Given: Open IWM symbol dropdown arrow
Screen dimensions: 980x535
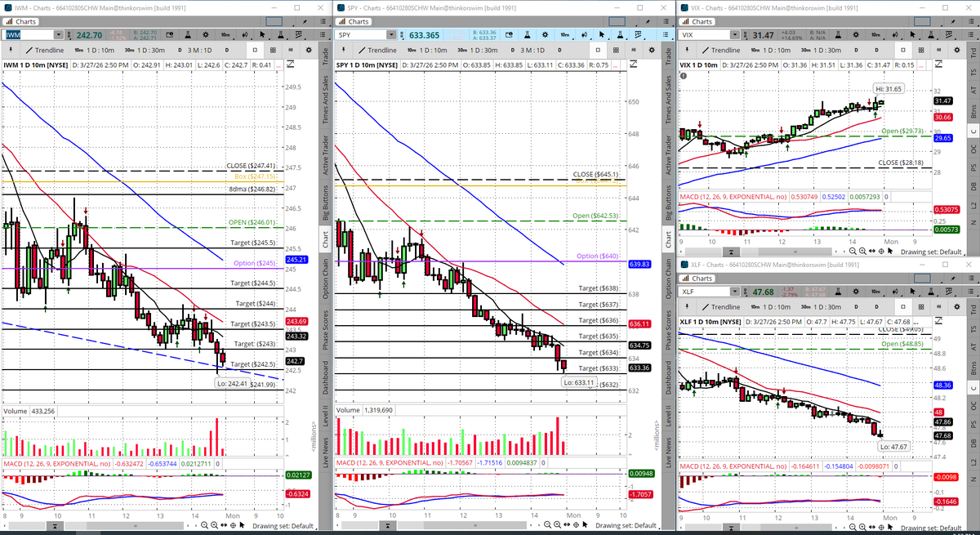Looking at the screenshot, I should [x=59, y=35].
